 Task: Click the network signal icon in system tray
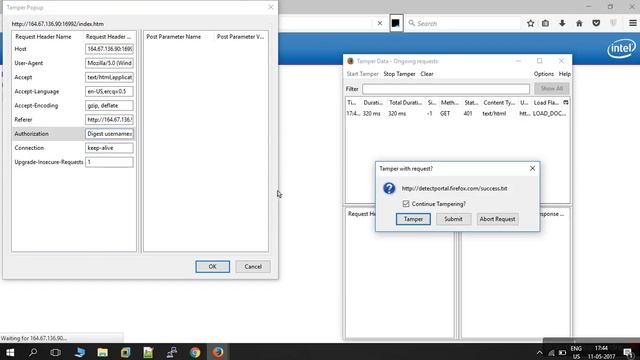(551, 353)
